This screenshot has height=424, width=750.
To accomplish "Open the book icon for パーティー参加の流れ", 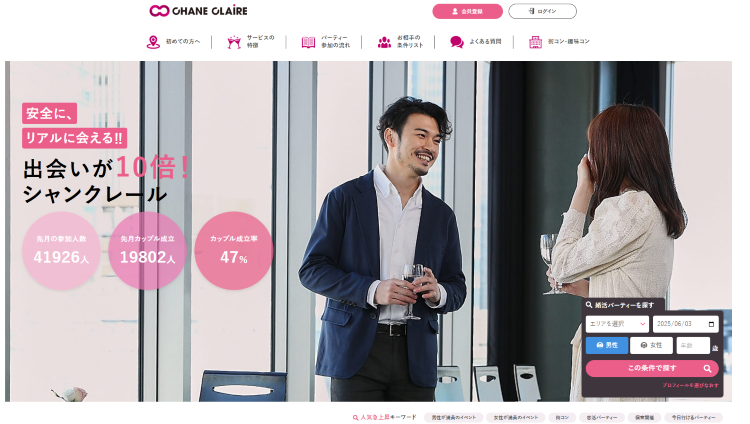I will coord(309,42).
